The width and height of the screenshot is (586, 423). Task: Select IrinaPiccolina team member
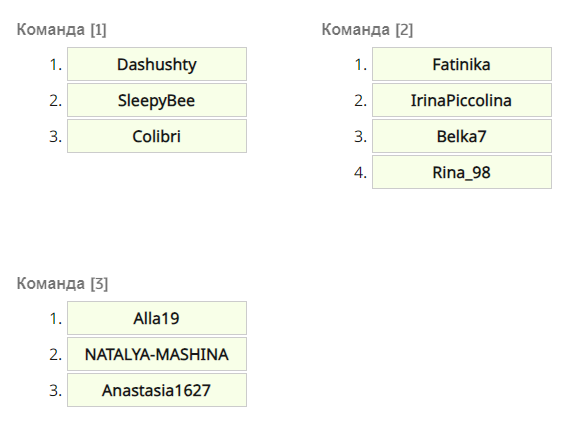tap(462, 100)
